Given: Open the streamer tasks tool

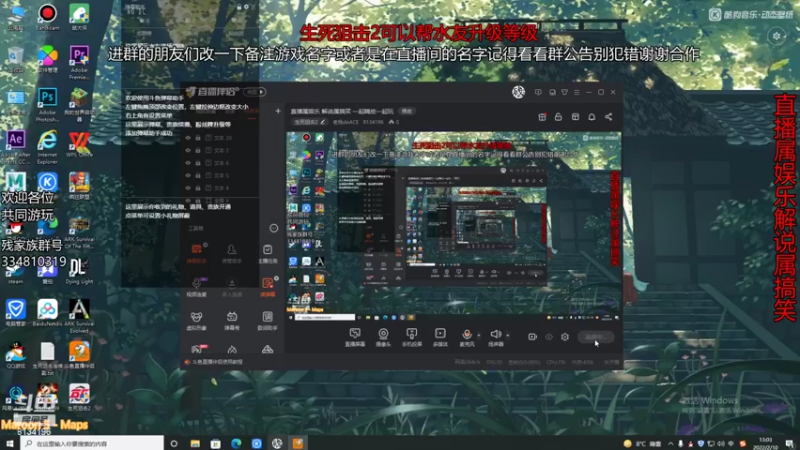Looking at the screenshot, I should [267, 253].
